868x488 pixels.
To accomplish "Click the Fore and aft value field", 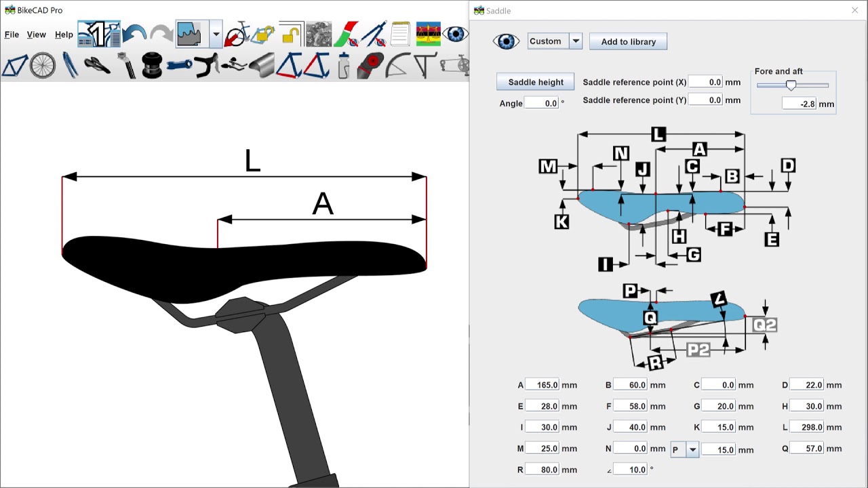I will point(799,104).
